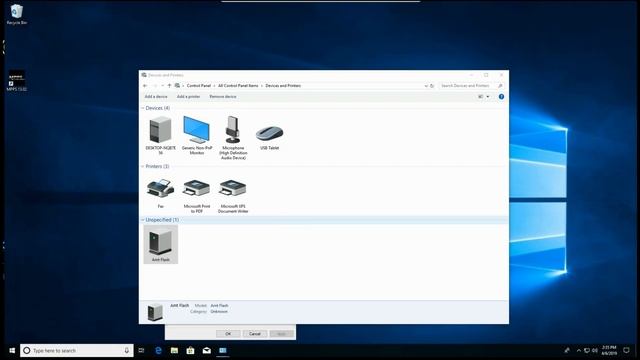Click Amt Flash thumbnail in details pane
This screenshot has height=360, width=640.
coord(155,312)
